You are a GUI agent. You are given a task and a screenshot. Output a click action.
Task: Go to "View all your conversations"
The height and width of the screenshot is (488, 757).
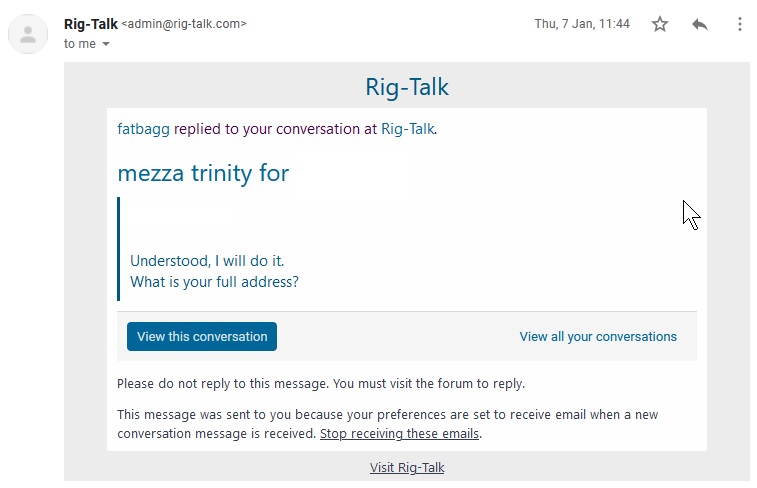click(598, 337)
